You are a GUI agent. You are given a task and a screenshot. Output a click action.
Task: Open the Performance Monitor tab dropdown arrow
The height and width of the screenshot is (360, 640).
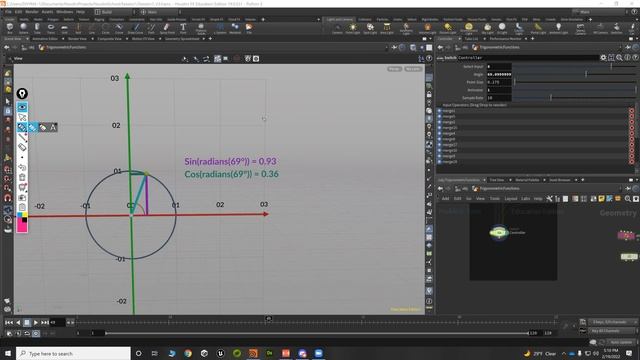click(x=526, y=39)
